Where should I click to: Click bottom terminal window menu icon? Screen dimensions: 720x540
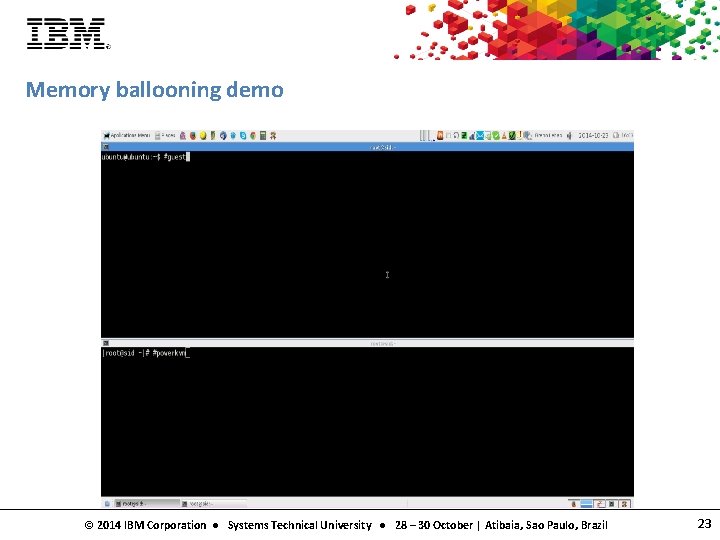click(106, 343)
